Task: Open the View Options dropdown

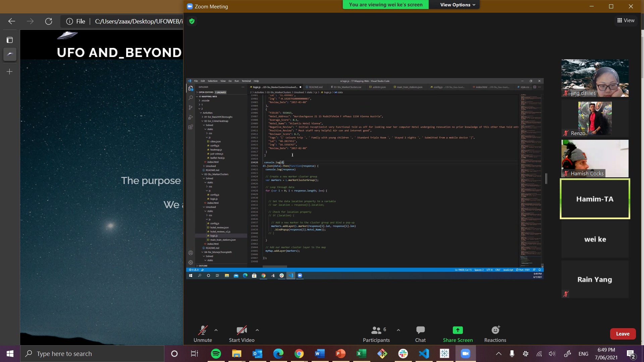Action: pos(458,5)
